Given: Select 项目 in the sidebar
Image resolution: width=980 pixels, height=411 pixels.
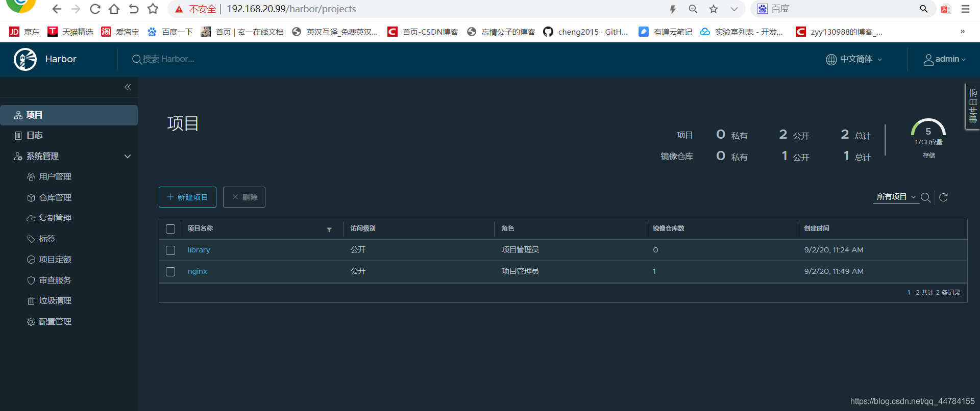Looking at the screenshot, I should [x=69, y=115].
